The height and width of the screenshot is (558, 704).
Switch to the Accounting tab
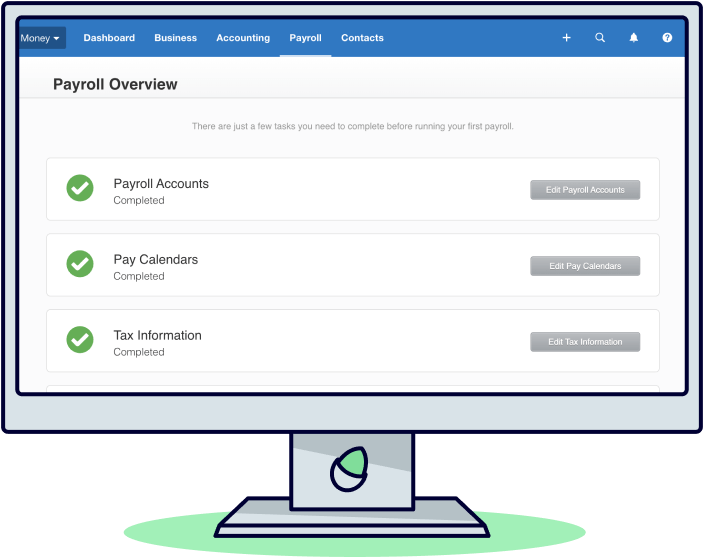click(x=243, y=38)
